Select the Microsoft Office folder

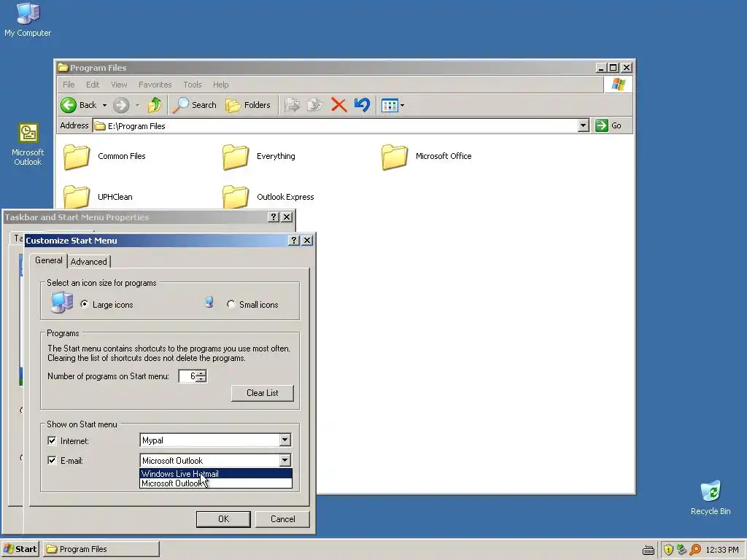[x=427, y=156]
